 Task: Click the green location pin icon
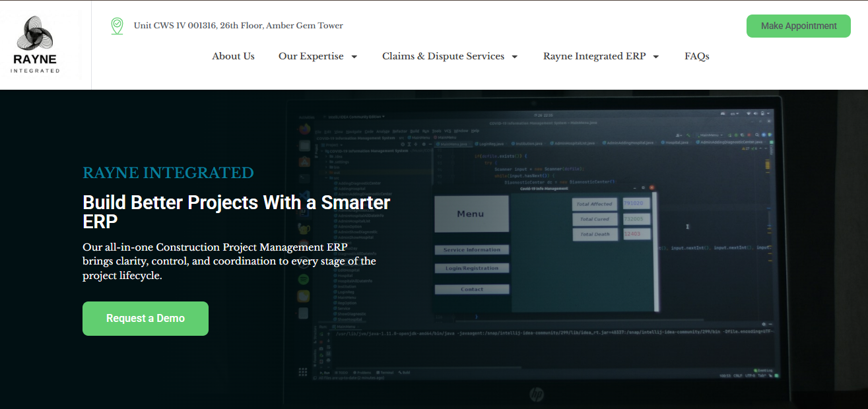tap(117, 26)
